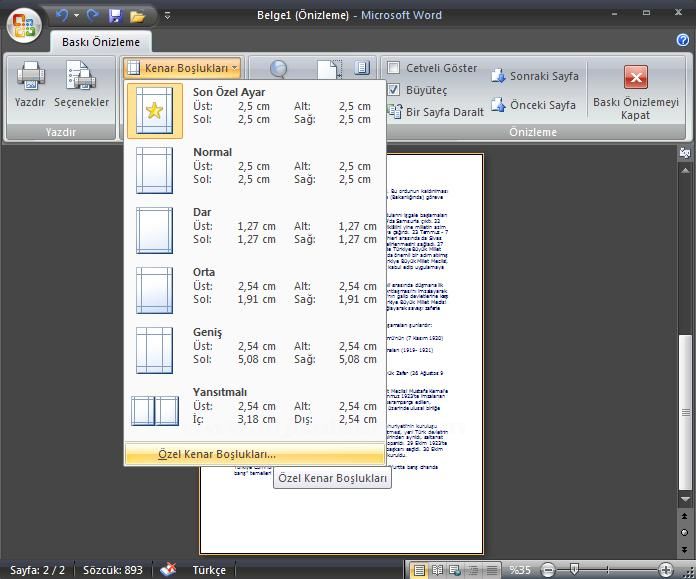Click the Previous page double-arrow button
Screen dimensions: 696x579
685,516
